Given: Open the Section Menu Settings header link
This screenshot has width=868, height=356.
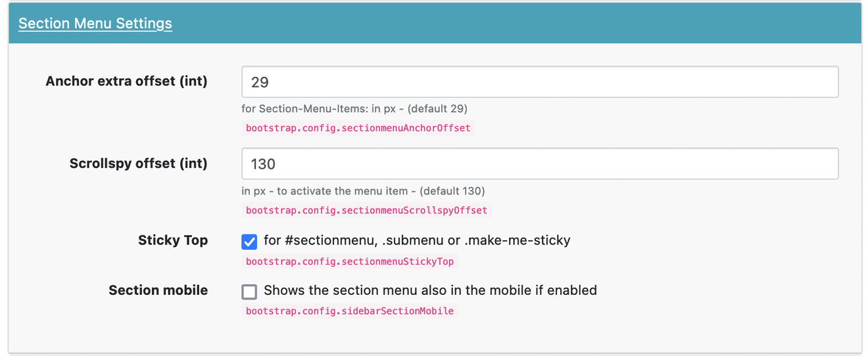Looking at the screenshot, I should 95,23.
